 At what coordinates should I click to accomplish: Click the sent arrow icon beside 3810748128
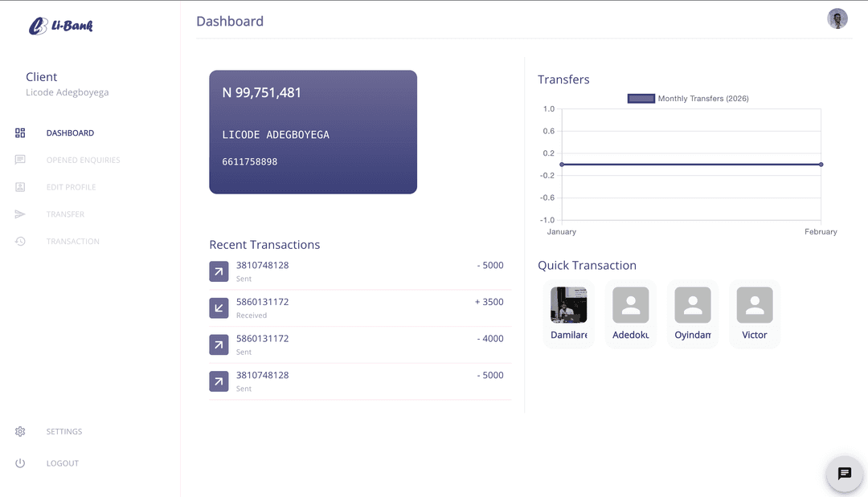219,271
